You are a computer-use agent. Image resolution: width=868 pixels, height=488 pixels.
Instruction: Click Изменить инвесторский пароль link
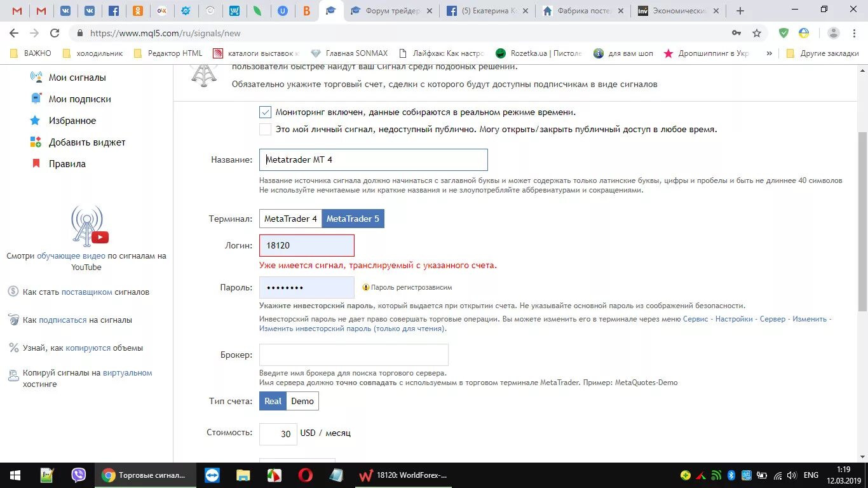click(352, 329)
